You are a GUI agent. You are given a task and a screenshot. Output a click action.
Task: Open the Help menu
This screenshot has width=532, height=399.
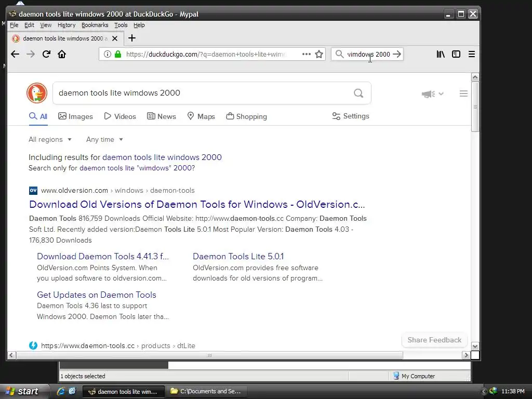tap(139, 25)
